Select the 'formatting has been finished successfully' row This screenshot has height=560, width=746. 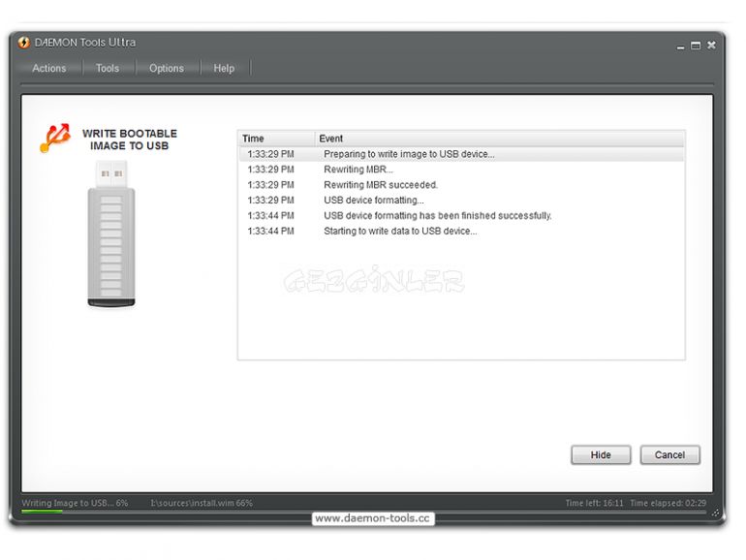click(461, 215)
